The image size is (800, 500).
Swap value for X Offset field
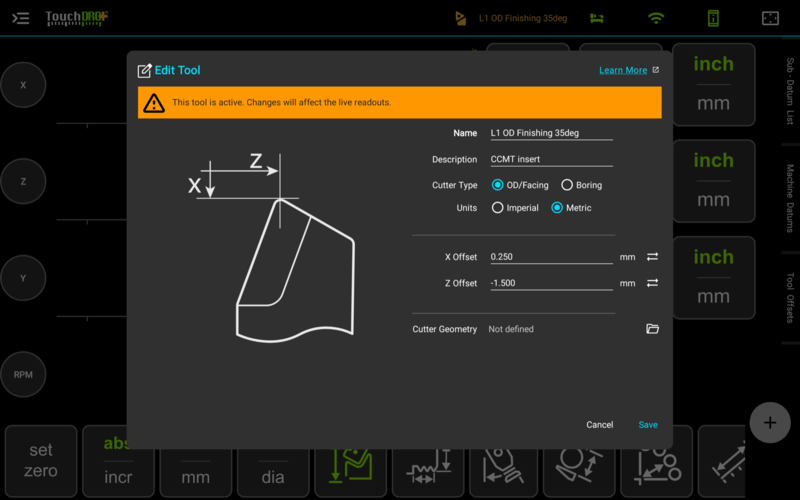pyautogui.click(x=652, y=257)
